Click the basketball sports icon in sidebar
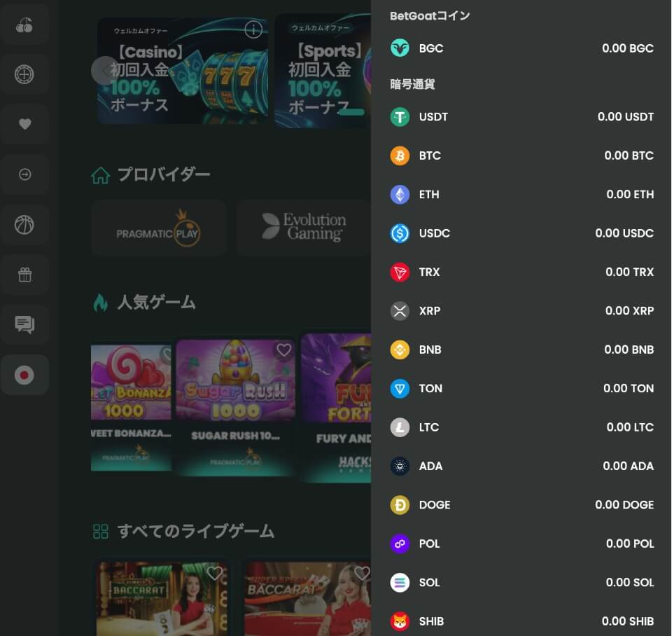672x636 pixels. [24, 225]
